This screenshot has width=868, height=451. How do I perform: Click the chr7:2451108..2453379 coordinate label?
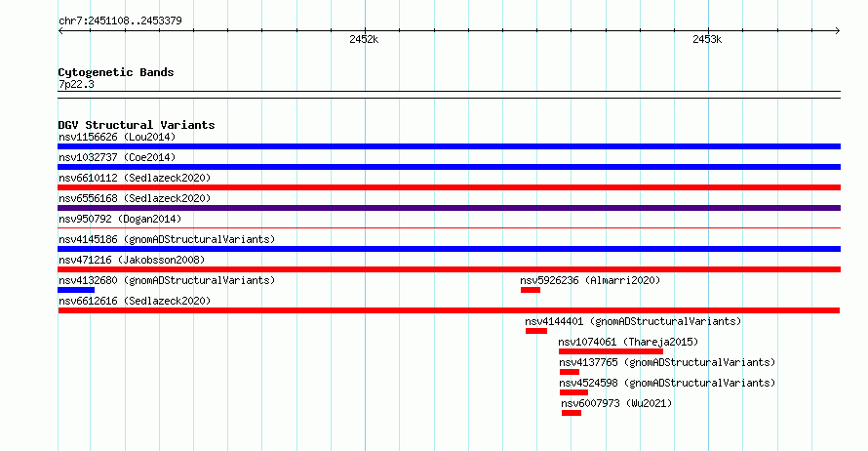click(x=120, y=21)
